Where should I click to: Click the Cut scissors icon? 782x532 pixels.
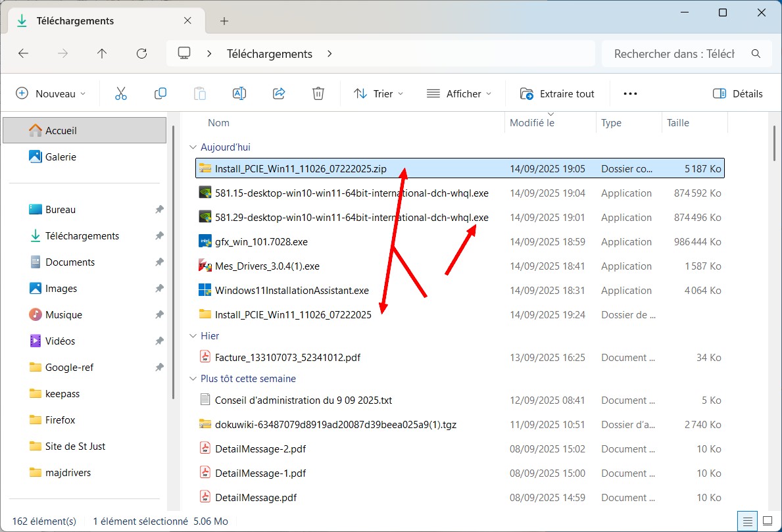tap(121, 93)
